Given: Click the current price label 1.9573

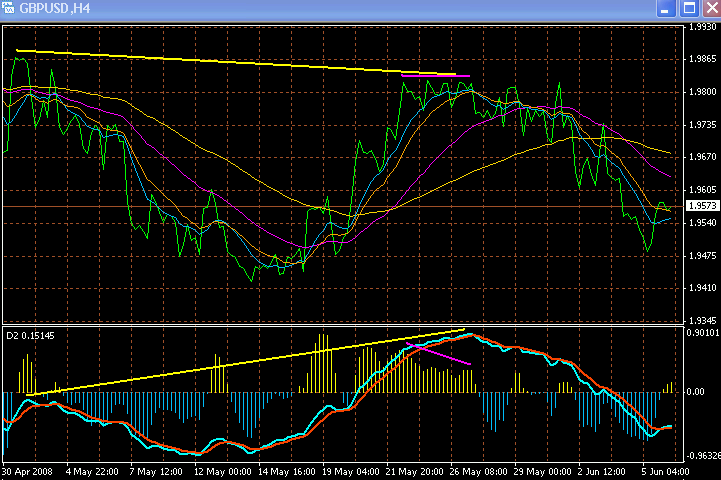Looking at the screenshot, I should click(703, 206).
